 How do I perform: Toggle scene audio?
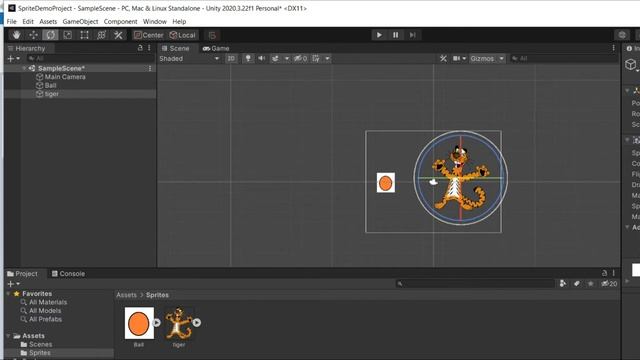click(x=262, y=59)
